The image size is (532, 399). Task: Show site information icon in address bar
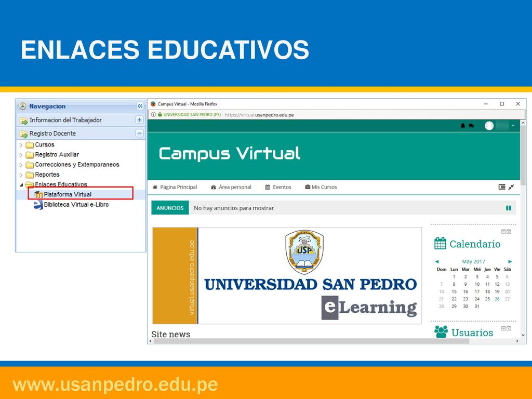153,115
